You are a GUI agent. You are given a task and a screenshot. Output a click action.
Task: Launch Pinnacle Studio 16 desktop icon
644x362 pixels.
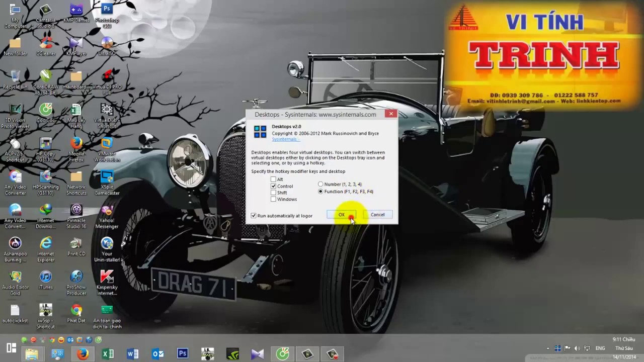[76, 216]
